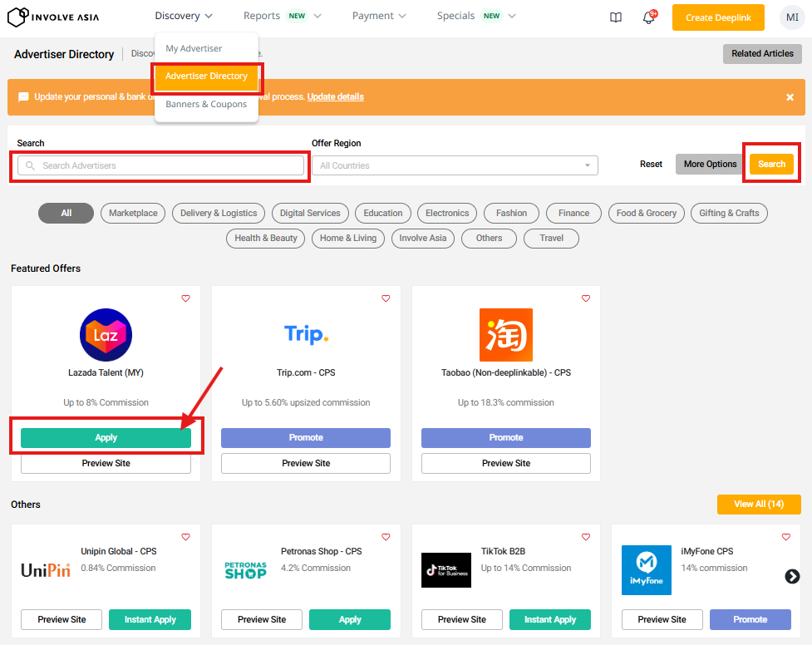Apply to Lazada Talent (MY)
812x645 pixels.
106,438
